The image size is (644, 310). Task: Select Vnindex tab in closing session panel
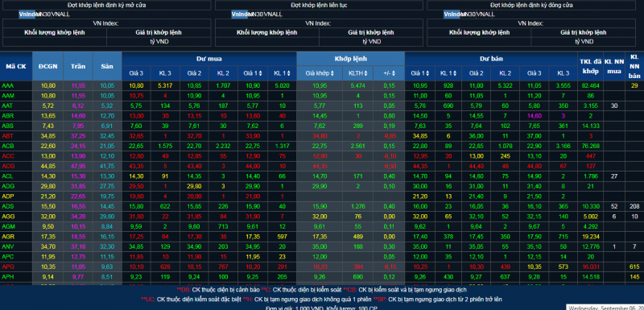coord(452,14)
